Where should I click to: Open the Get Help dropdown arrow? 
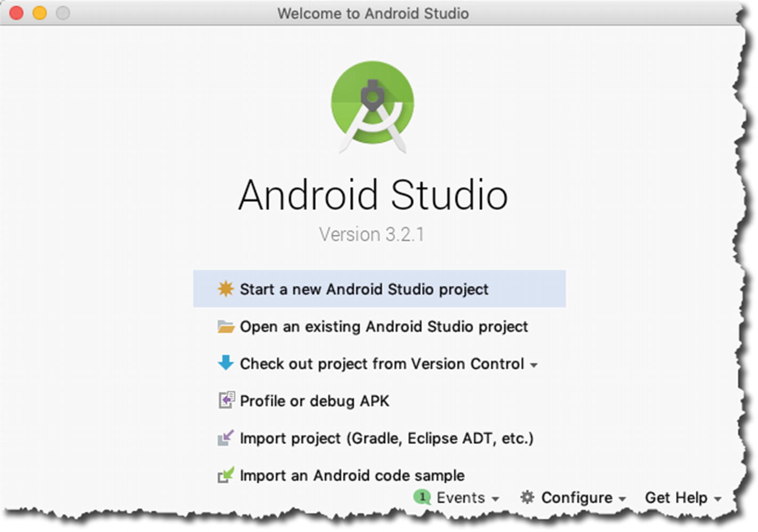coord(718,499)
